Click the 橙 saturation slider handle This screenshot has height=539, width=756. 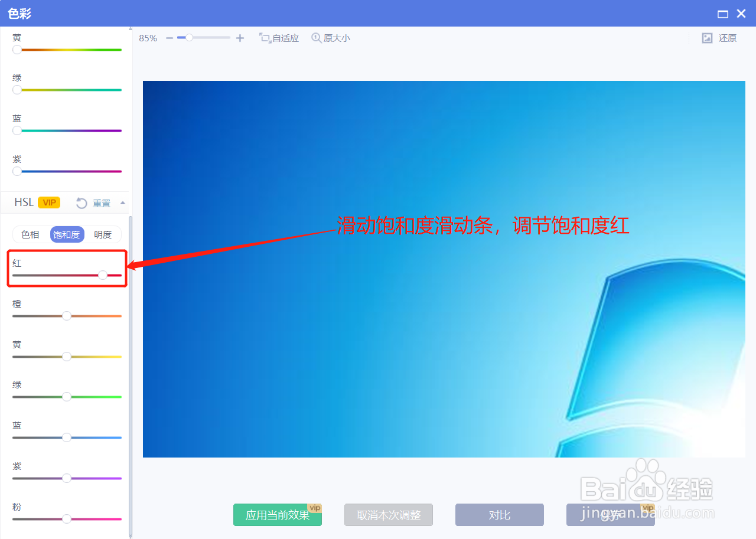(x=67, y=316)
